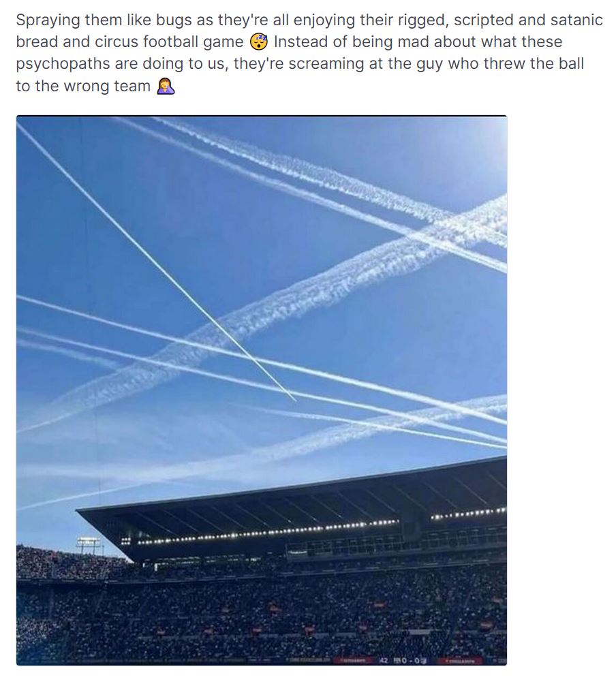Click the red LED advertising board at the bottom right

click(x=459, y=661)
